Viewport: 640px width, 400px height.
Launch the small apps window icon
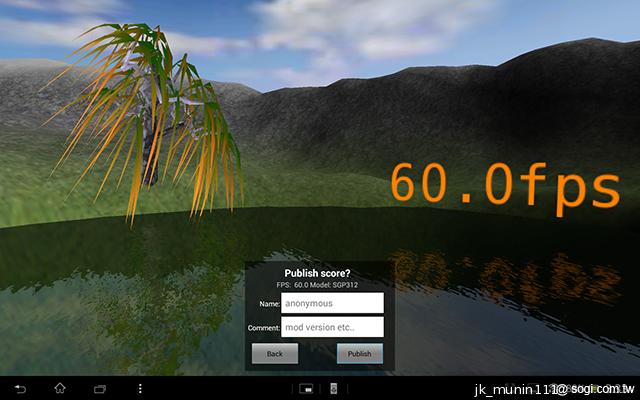tap(308, 388)
